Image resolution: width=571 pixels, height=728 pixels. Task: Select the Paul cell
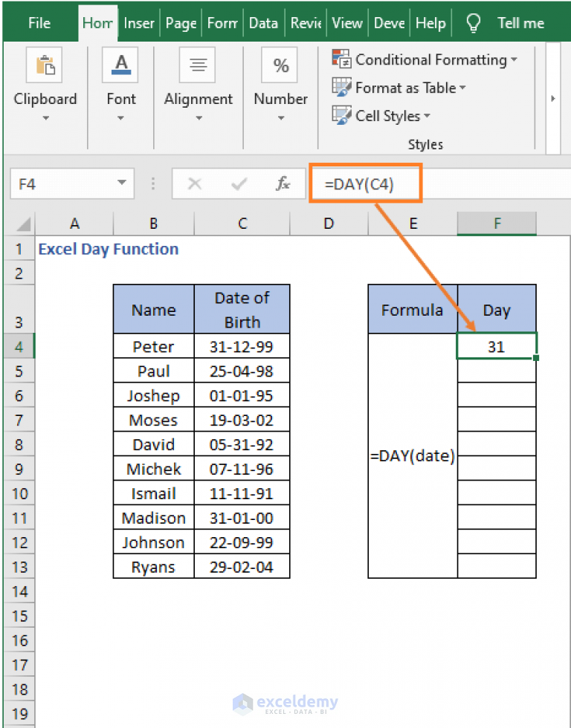coord(153,371)
